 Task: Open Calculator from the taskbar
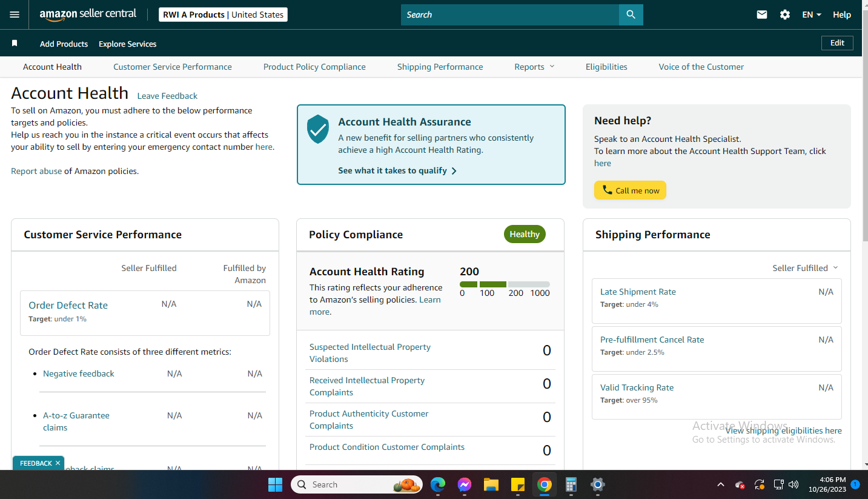click(571, 484)
